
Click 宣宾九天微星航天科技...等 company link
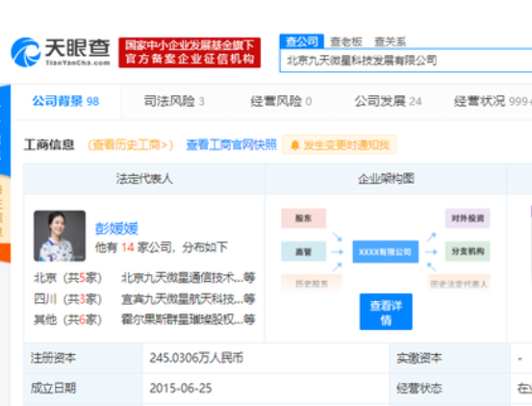188,299
